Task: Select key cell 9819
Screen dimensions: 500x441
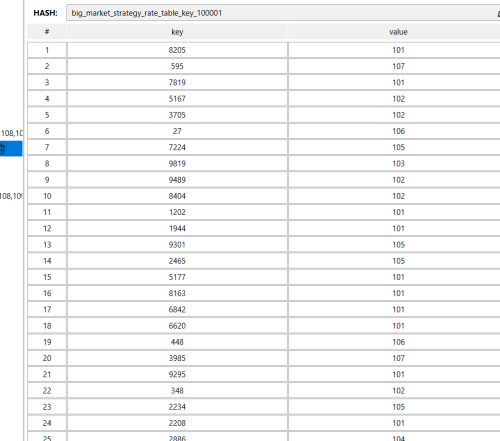Action: (177, 164)
